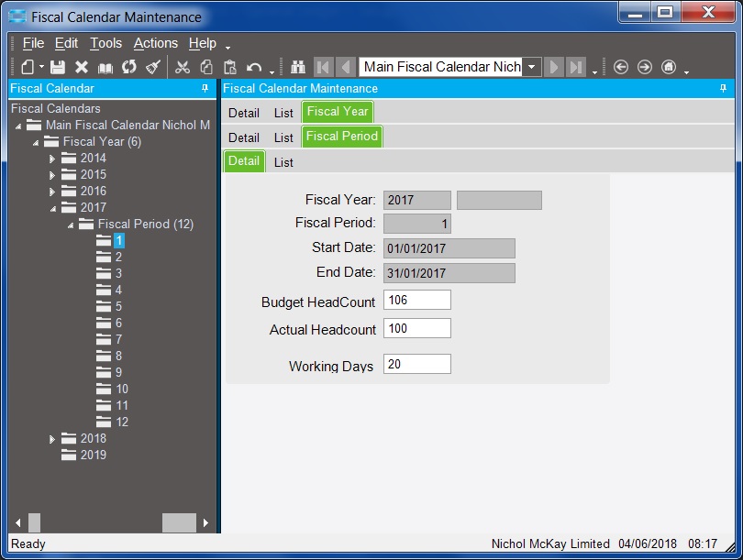The width and height of the screenshot is (743, 560).
Task: Pin the Fiscal Calendar tree panel
Action: (x=205, y=88)
